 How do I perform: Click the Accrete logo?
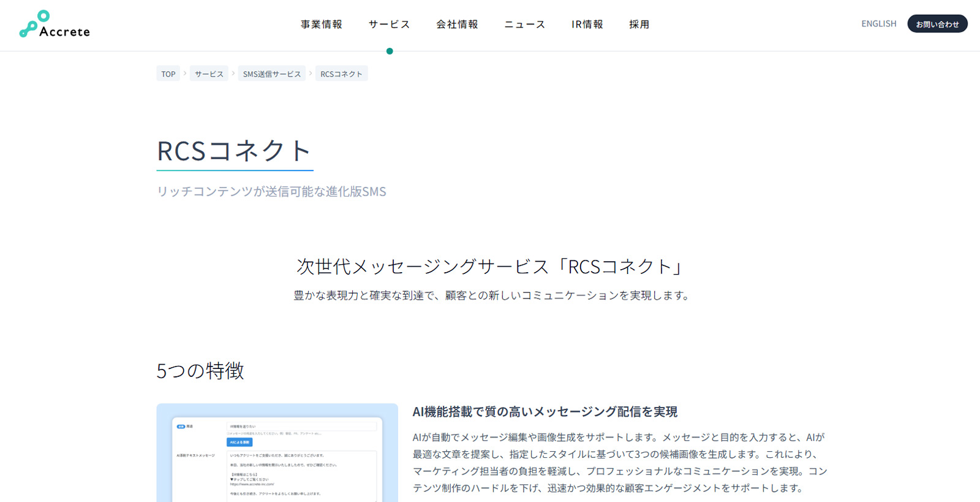(55, 25)
